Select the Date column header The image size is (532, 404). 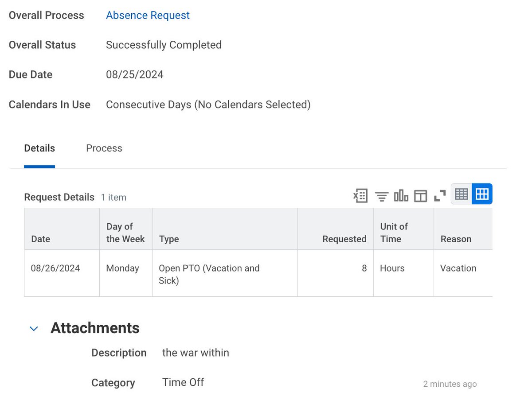tap(62, 229)
